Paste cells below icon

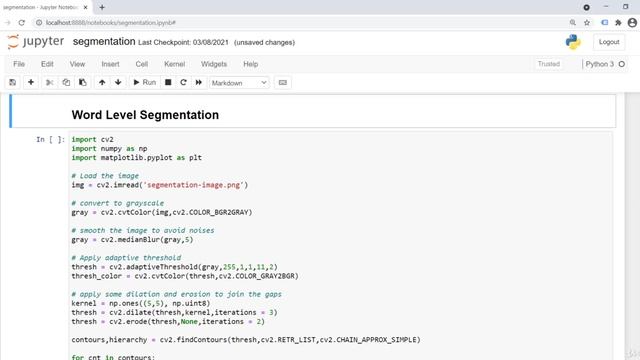coord(82,82)
